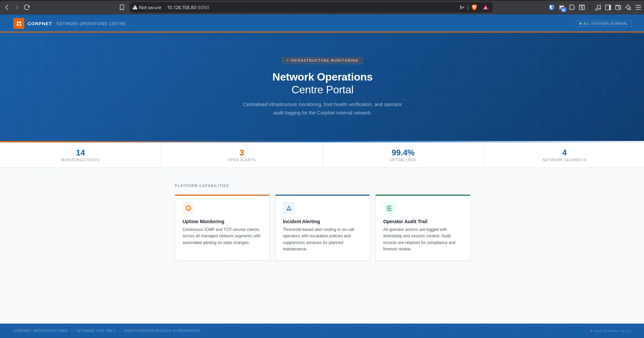
Task: Click the 14 Monitored Hosts stat
Action: 81,155
